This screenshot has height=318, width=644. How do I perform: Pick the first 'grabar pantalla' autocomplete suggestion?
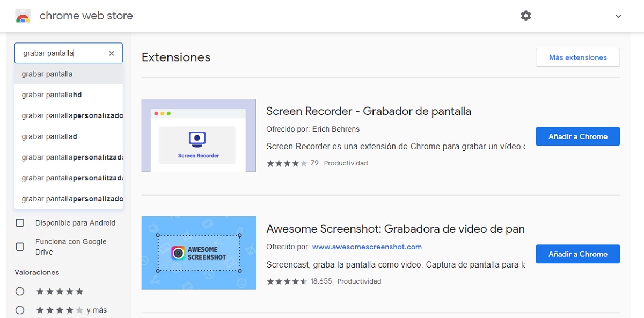[x=47, y=74]
